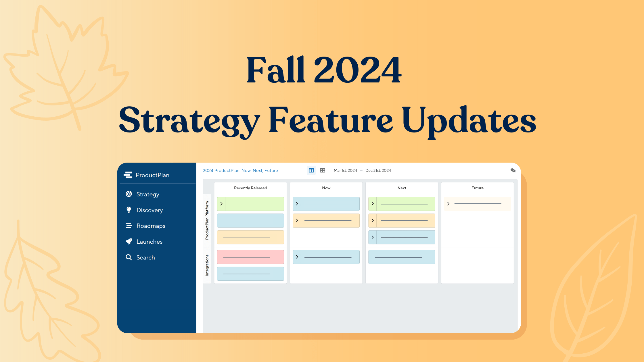This screenshot has height=362, width=644.
Task: Click the date range start field
Action: 345,170
